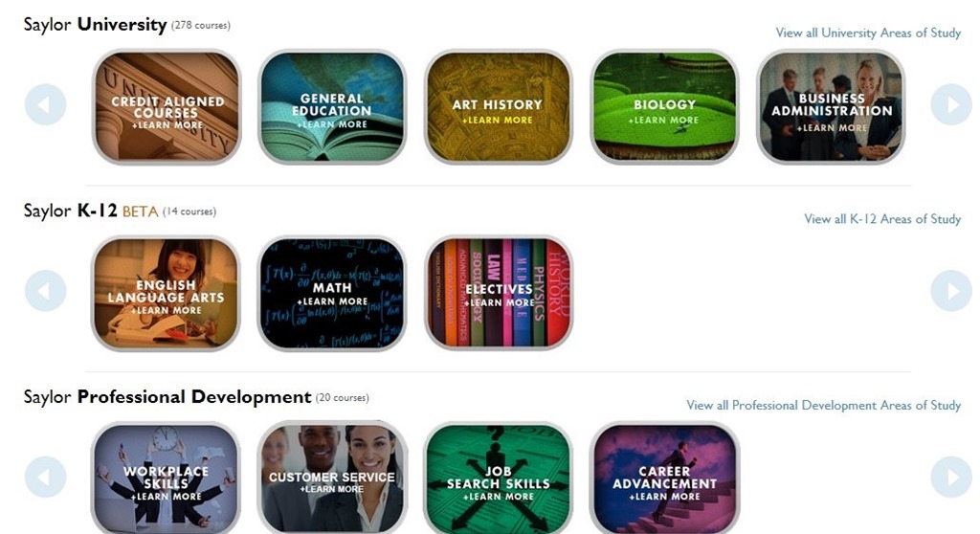Open the K-12 Math tile
Screen dimensions: 980x534
[x=332, y=293]
